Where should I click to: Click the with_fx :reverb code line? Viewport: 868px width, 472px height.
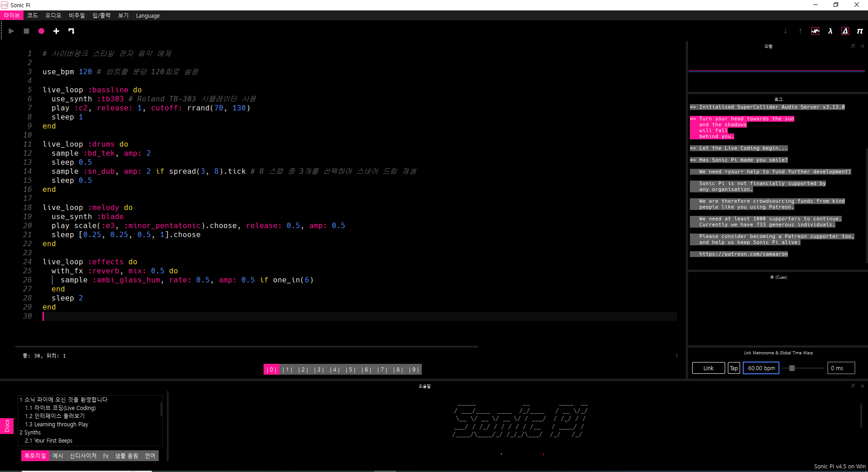pyautogui.click(x=115, y=271)
